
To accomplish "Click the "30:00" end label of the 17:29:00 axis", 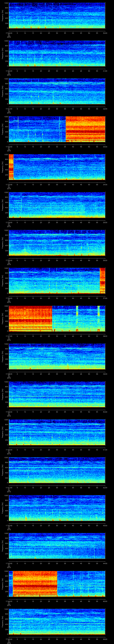I will tap(105, 33).
